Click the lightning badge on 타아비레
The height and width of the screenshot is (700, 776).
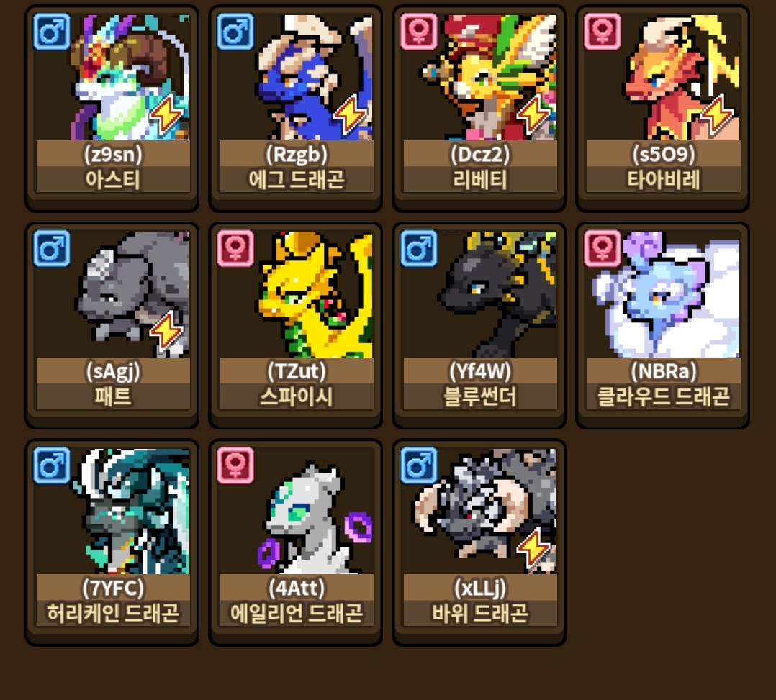[717, 115]
